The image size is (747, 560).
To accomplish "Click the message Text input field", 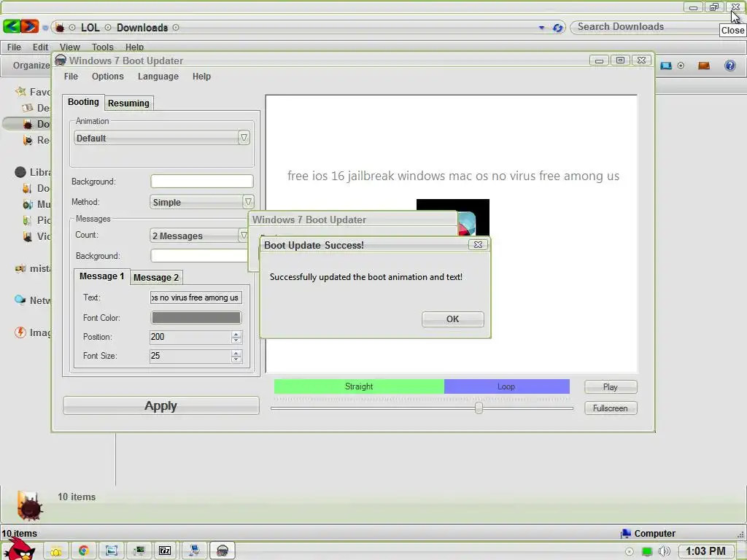I will coord(196,297).
